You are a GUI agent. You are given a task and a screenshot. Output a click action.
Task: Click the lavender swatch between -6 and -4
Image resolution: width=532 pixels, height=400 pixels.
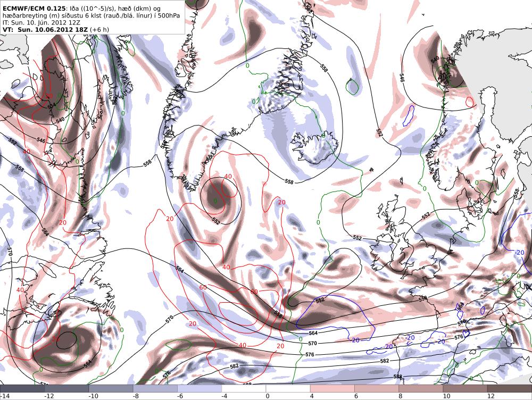coord(199,388)
